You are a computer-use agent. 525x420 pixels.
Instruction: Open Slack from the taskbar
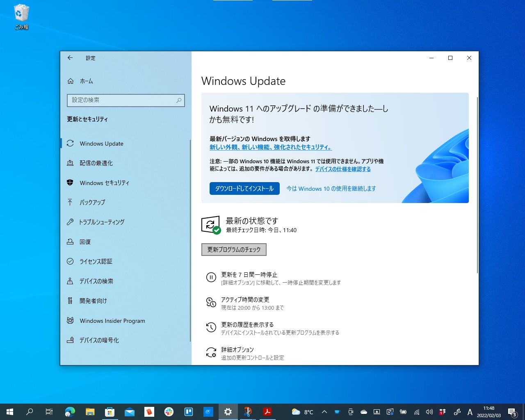coord(169,411)
